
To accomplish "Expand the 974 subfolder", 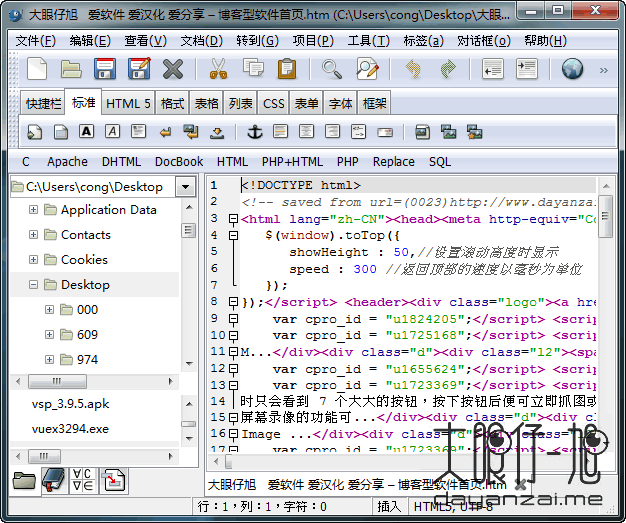I will pyautogui.click(x=49, y=359).
